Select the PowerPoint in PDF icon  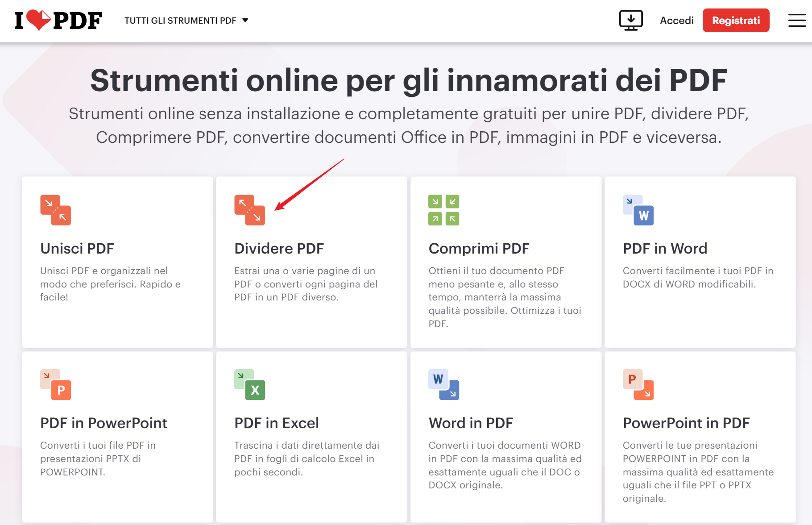tap(638, 385)
